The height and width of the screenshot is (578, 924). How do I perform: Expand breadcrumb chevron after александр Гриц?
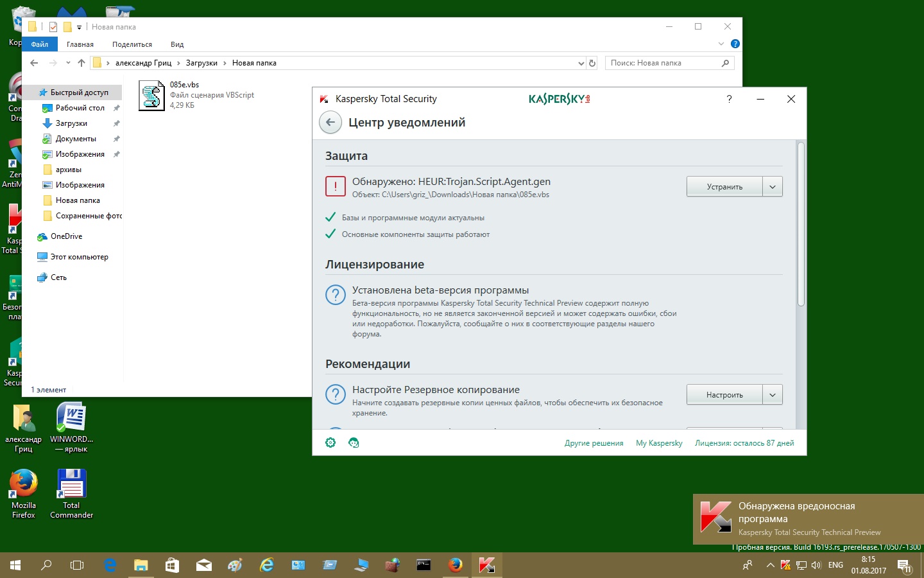pos(178,63)
